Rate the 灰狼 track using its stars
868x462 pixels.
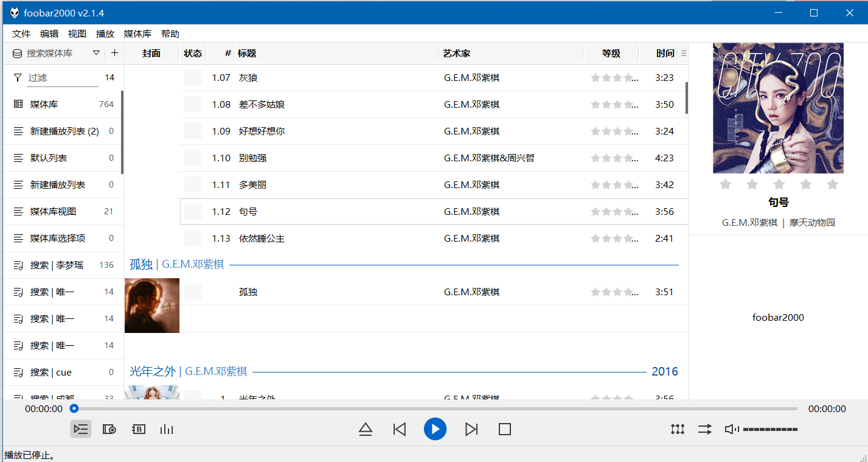(615, 78)
